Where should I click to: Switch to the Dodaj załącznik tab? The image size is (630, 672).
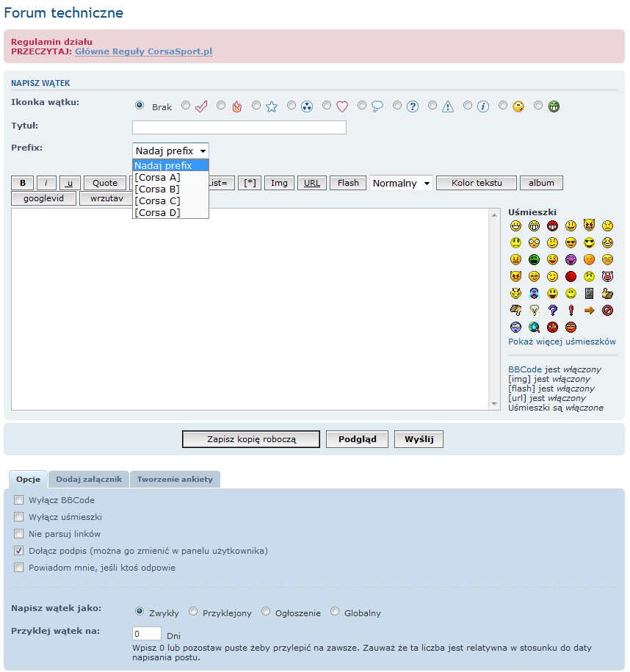click(89, 480)
